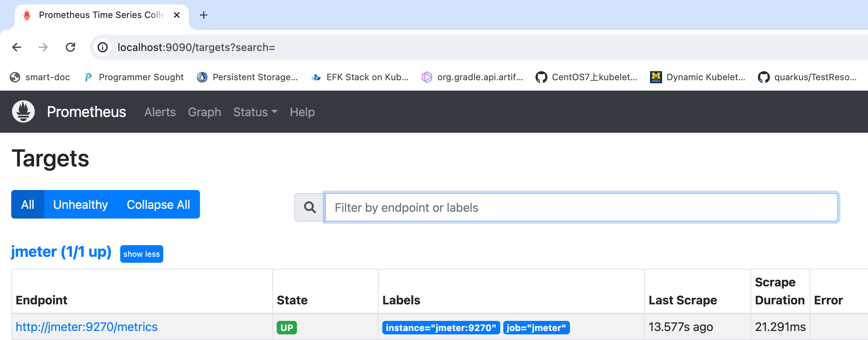The height and width of the screenshot is (340, 868).
Task: Click the site information icon in address bar
Action: (x=103, y=47)
